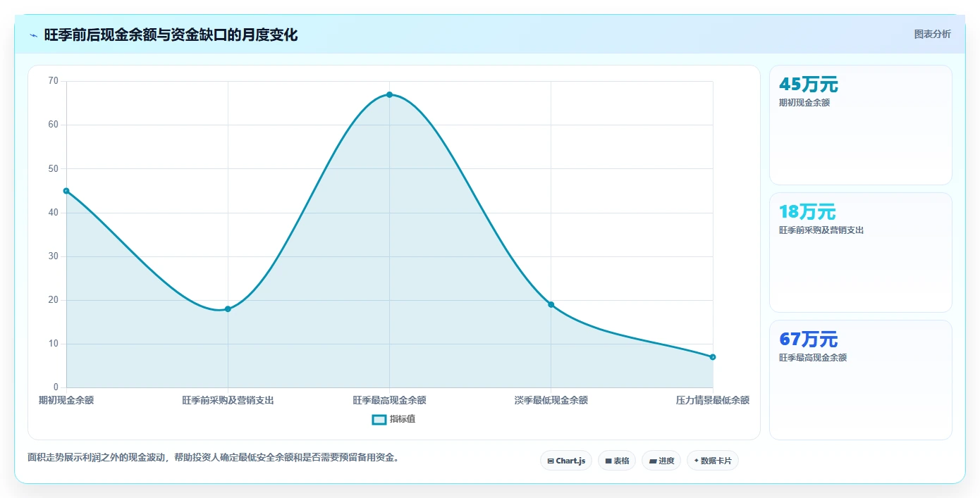The image size is (980, 498).
Task: Click the caption starting 面积走势展示利润之外
Action: click(x=216, y=457)
